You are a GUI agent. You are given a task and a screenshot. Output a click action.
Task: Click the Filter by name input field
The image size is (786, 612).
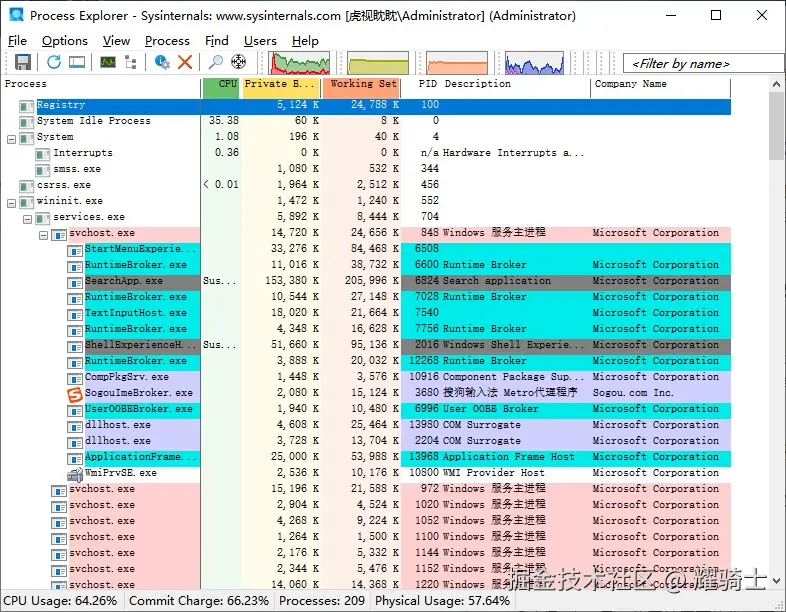pos(703,64)
